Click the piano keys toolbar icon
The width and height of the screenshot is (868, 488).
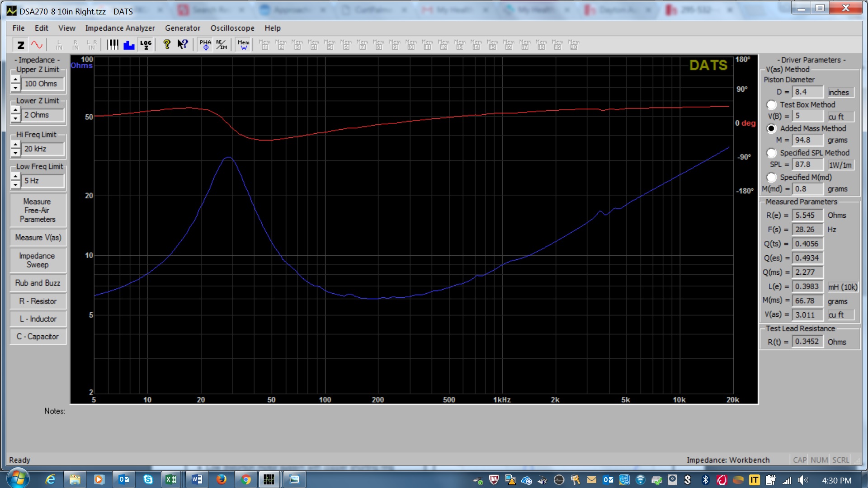(x=113, y=45)
